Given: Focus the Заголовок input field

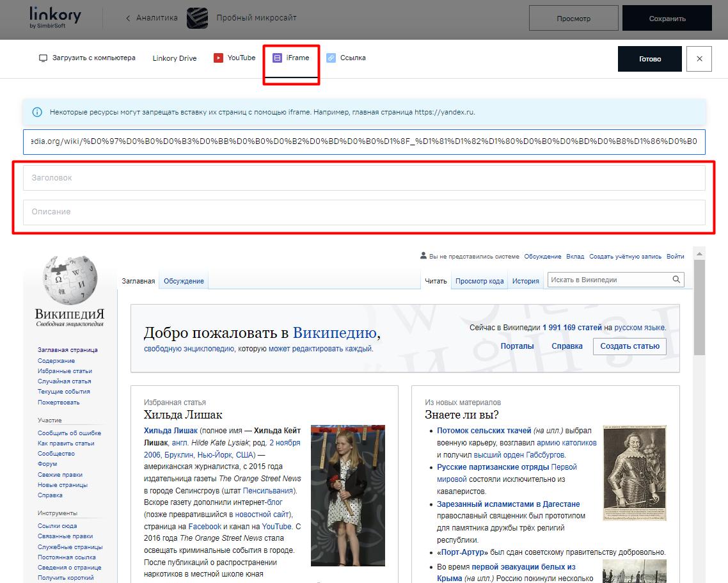Looking at the screenshot, I should pyautogui.click(x=364, y=178).
